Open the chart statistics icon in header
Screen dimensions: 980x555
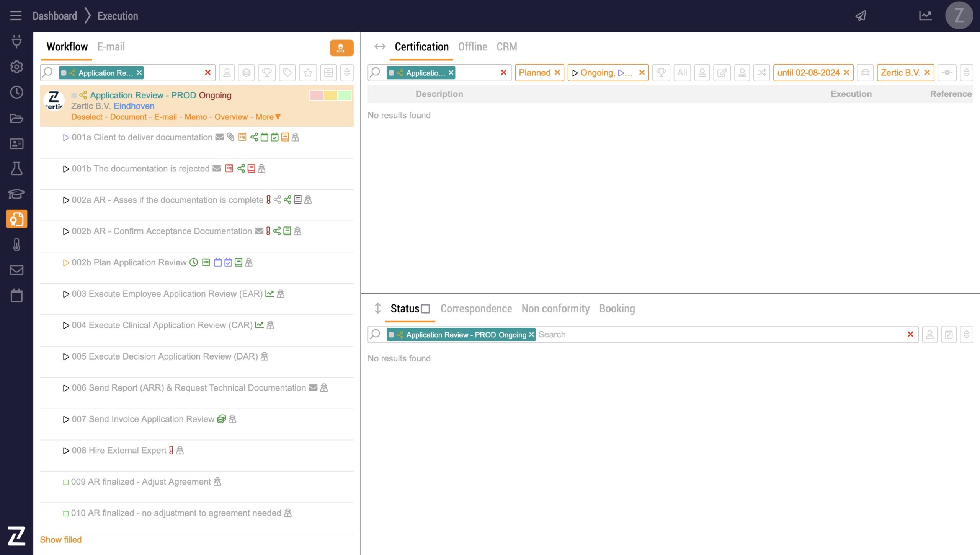point(925,16)
